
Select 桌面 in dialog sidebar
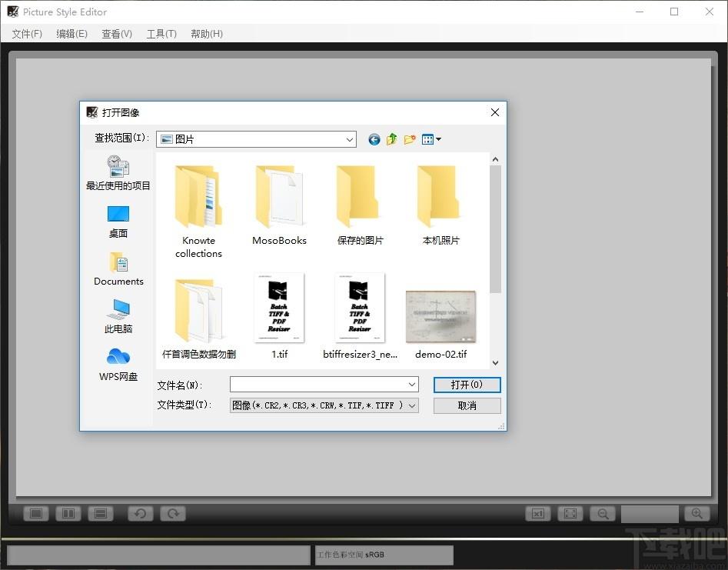[118, 222]
